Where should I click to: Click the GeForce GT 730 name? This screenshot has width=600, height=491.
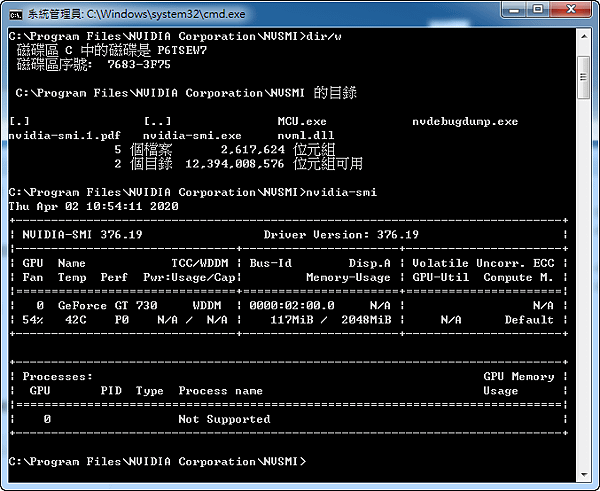point(108,305)
